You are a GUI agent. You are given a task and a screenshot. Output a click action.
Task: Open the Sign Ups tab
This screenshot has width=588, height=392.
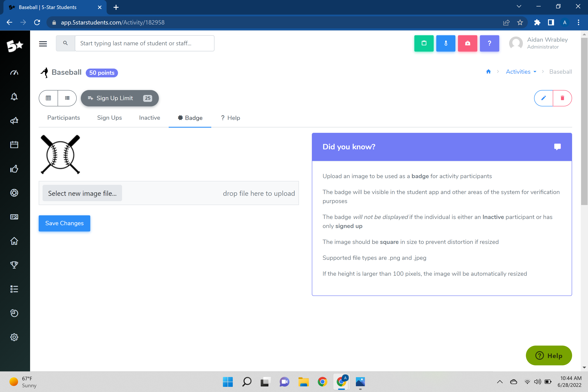(109, 118)
